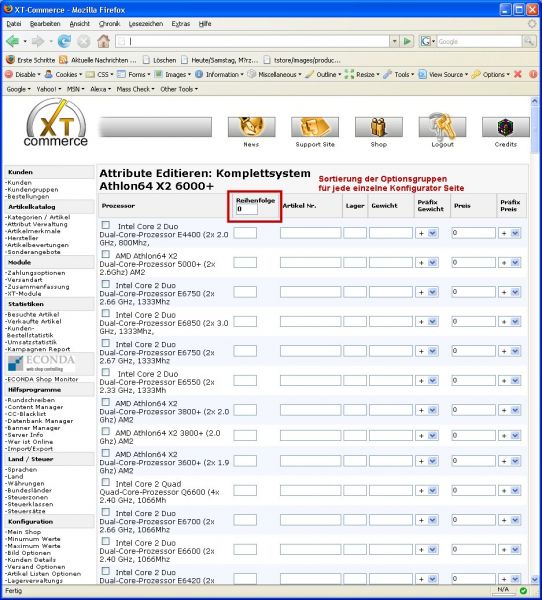Open the Cookies developer toolbar menu
Screen dimensions: 542x600
(64, 74)
